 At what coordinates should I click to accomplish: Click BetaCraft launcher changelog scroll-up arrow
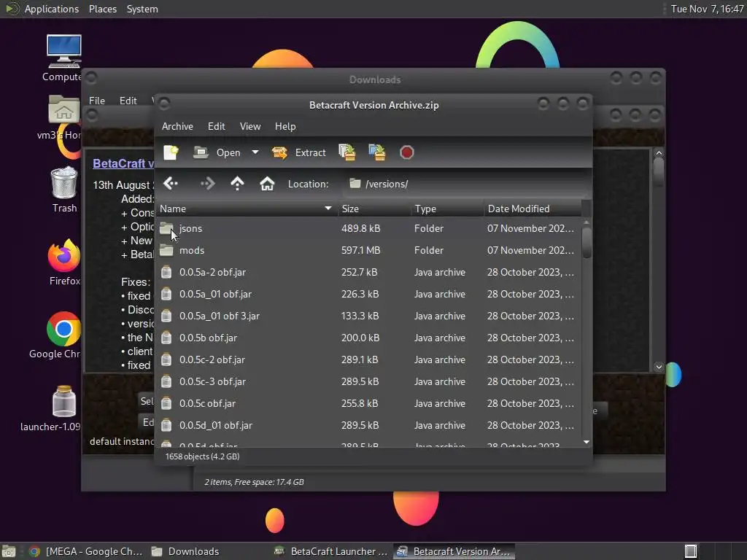tap(659, 153)
